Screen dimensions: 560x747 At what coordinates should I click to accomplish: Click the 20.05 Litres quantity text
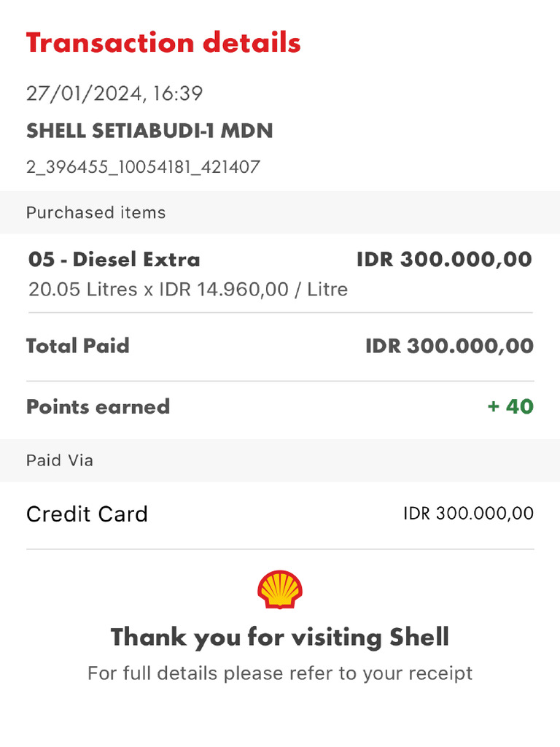point(82,290)
